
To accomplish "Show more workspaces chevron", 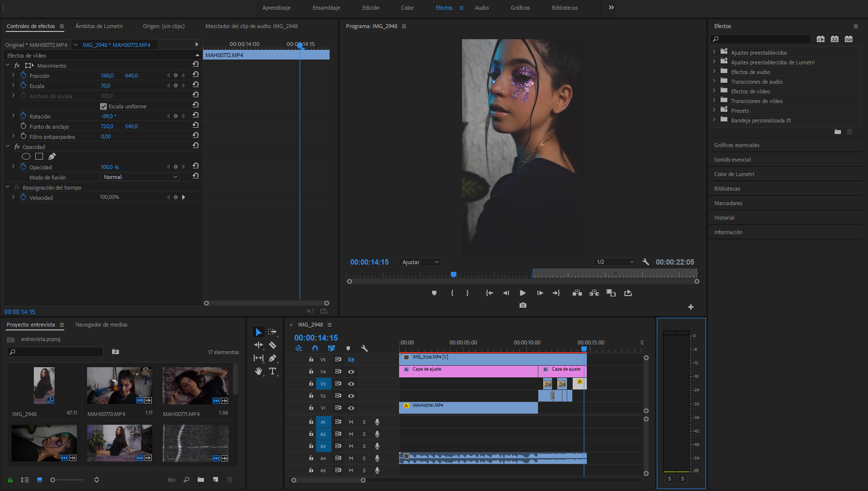I will click(x=611, y=7).
